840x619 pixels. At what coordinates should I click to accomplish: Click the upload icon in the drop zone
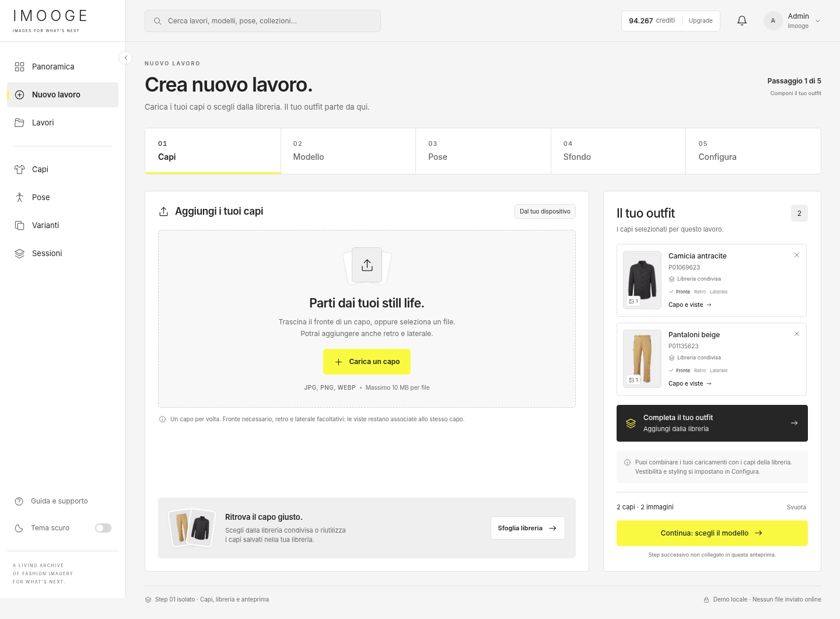point(367,265)
